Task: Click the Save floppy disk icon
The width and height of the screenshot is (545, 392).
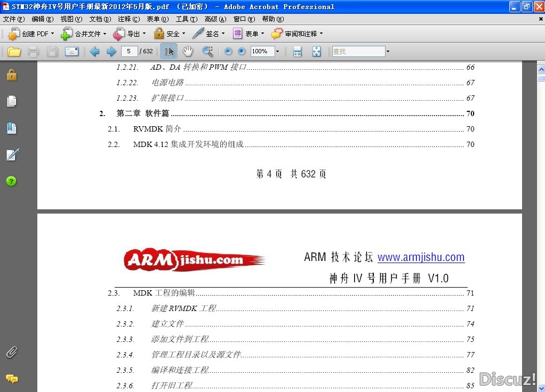Action: pyautogui.click(x=52, y=52)
